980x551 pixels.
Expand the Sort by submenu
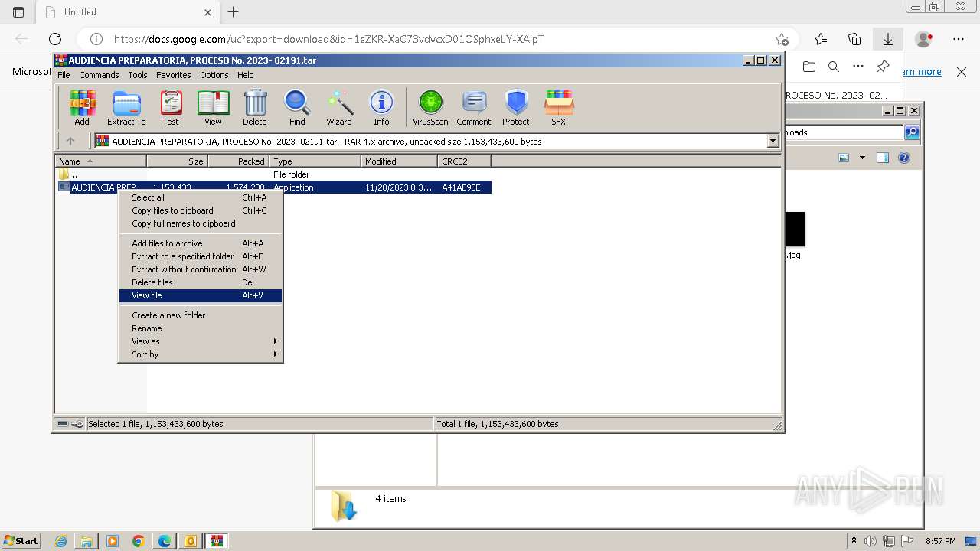pyautogui.click(x=201, y=354)
